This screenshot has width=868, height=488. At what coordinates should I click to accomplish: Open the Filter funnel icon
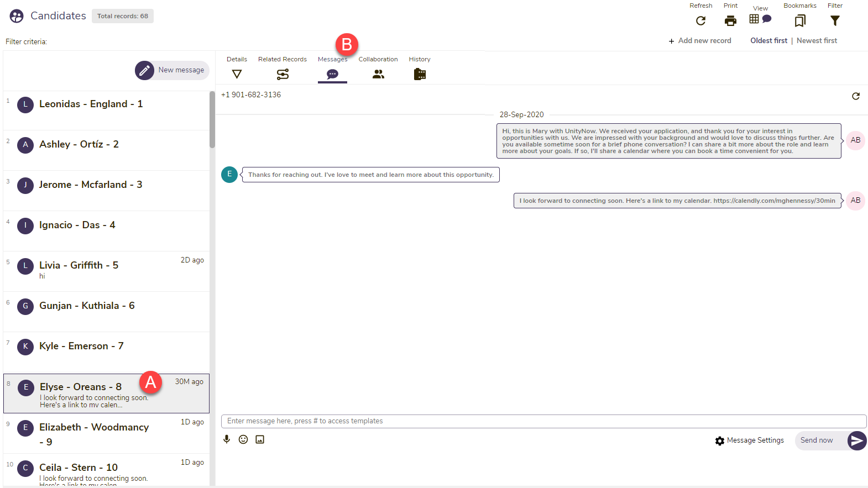coord(835,21)
